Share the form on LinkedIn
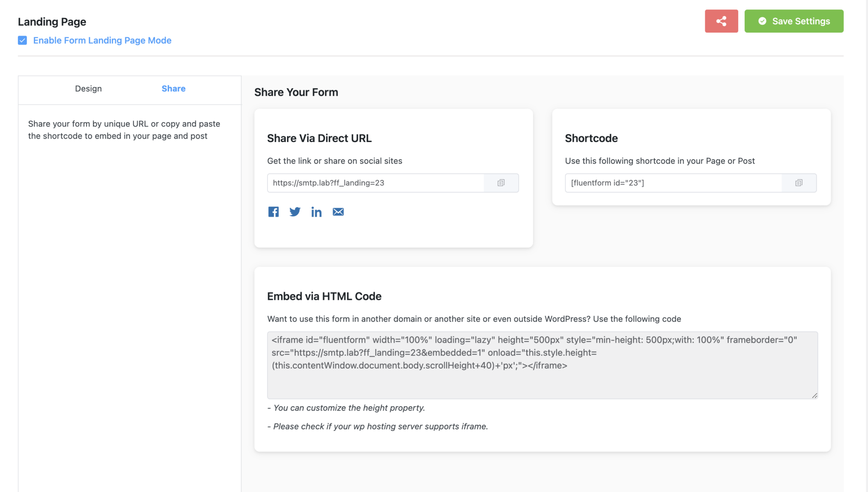Screen dimensions: 868x492 pyautogui.click(x=317, y=212)
